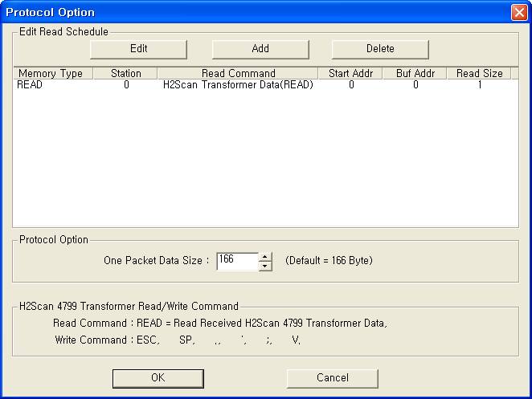Cancel the Protocol Option dialog

332,377
